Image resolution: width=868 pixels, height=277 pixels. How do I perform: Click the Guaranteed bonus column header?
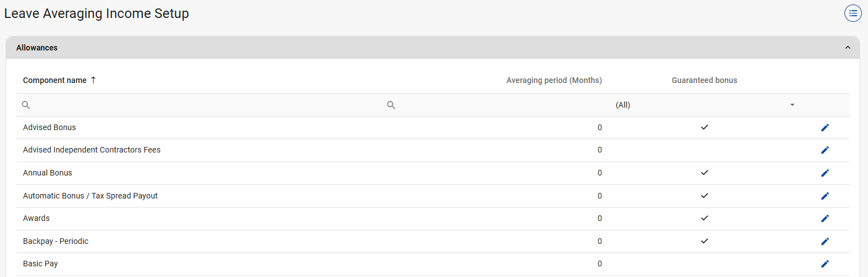(704, 80)
